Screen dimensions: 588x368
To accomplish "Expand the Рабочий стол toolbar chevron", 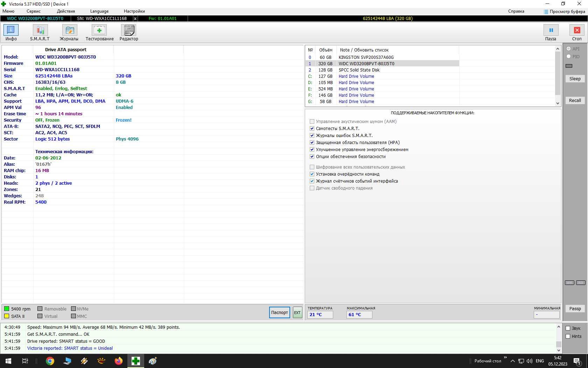I will pyautogui.click(x=505, y=358).
